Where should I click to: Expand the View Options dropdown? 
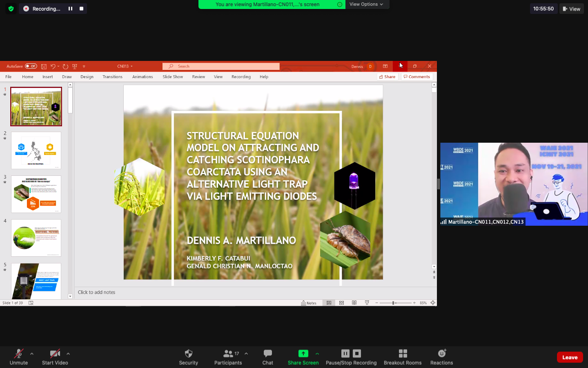[x=366, y=4]
